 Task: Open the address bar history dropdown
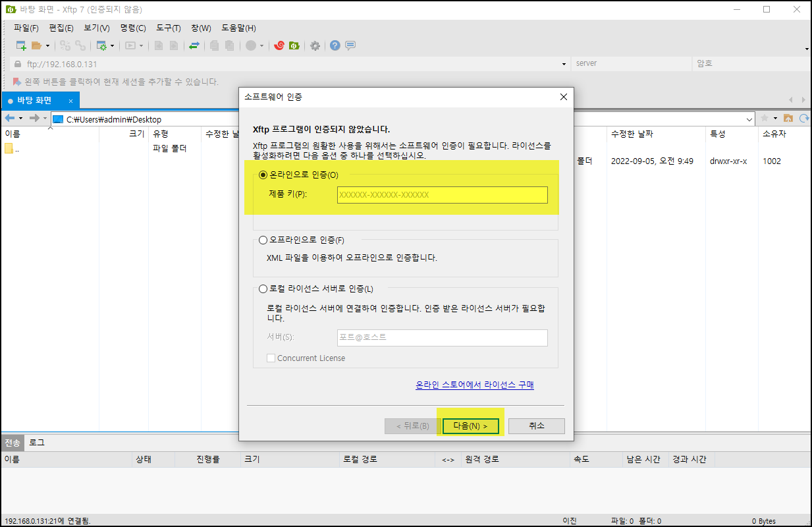[x=564, y=64]
